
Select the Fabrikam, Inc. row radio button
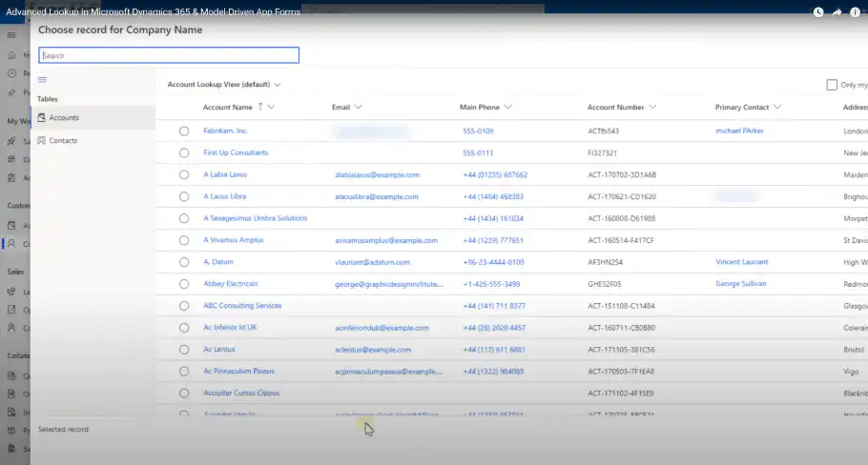[x=184, y=131]
